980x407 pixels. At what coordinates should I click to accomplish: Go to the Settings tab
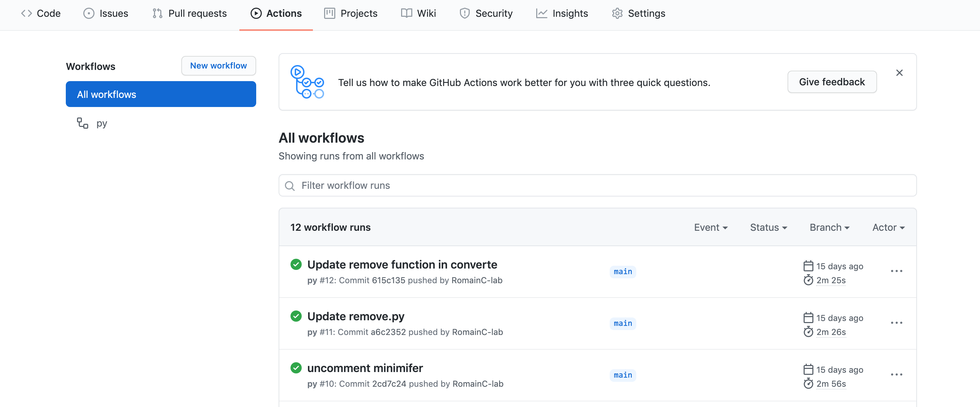point(638,13)
